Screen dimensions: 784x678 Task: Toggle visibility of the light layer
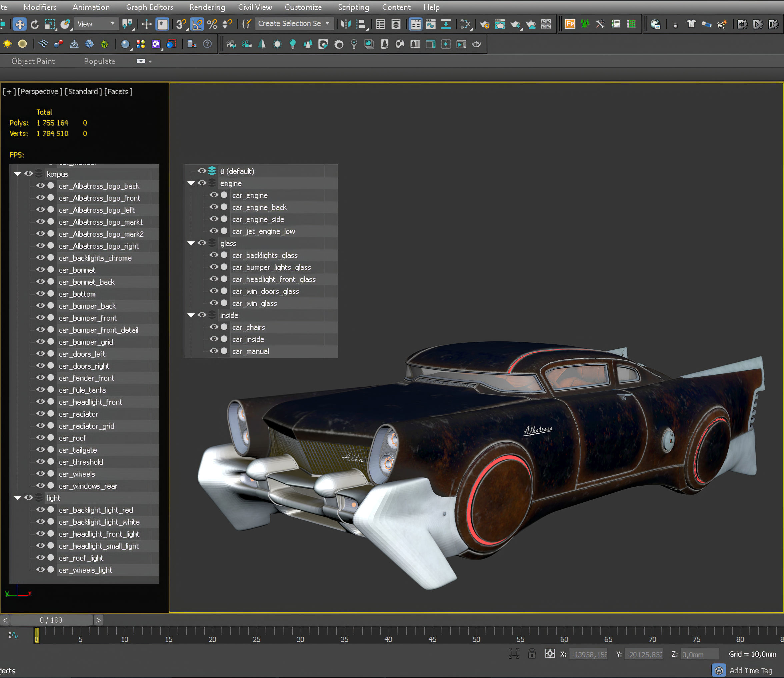click(x=29, y=498)
